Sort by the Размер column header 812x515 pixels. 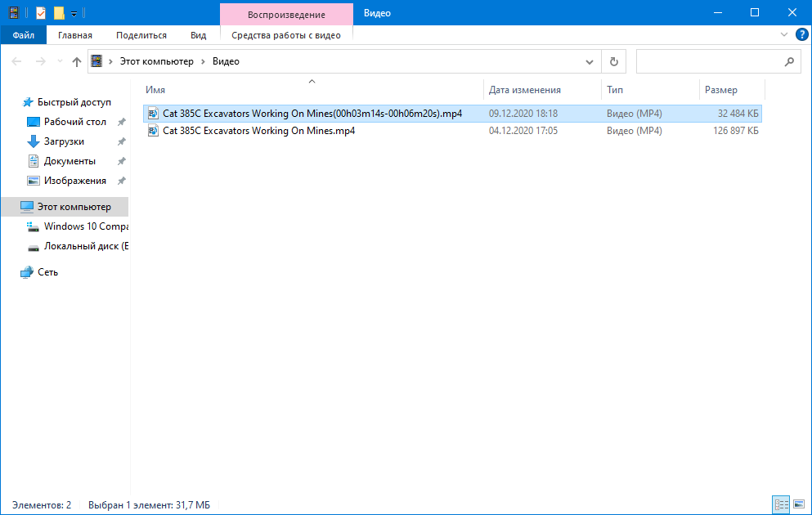[x=732, y=90]
